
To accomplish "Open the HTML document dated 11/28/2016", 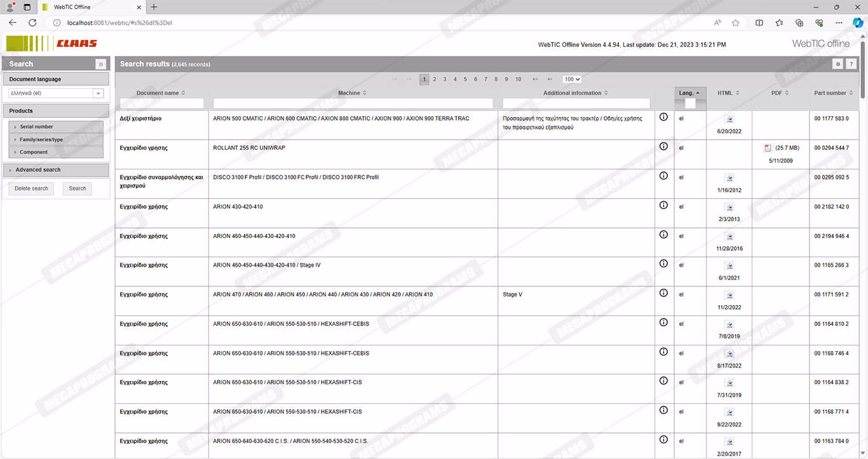I will (x=729, y=236).
